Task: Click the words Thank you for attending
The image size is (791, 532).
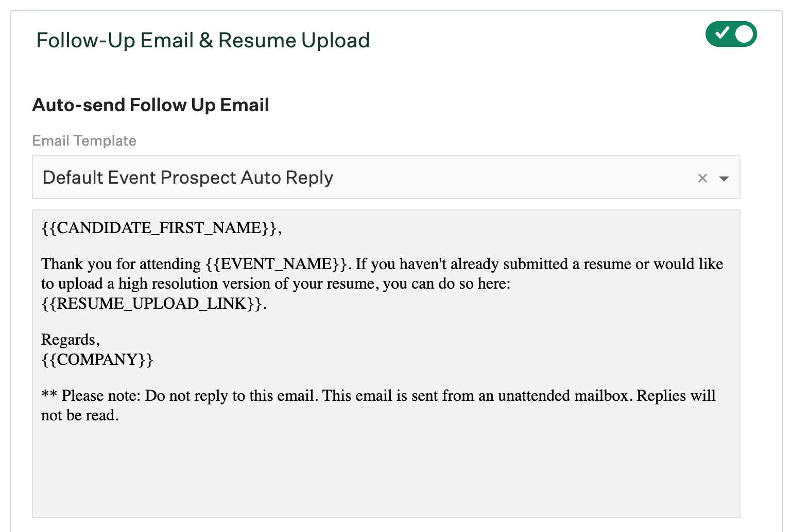Action: [x=121, y=264]
